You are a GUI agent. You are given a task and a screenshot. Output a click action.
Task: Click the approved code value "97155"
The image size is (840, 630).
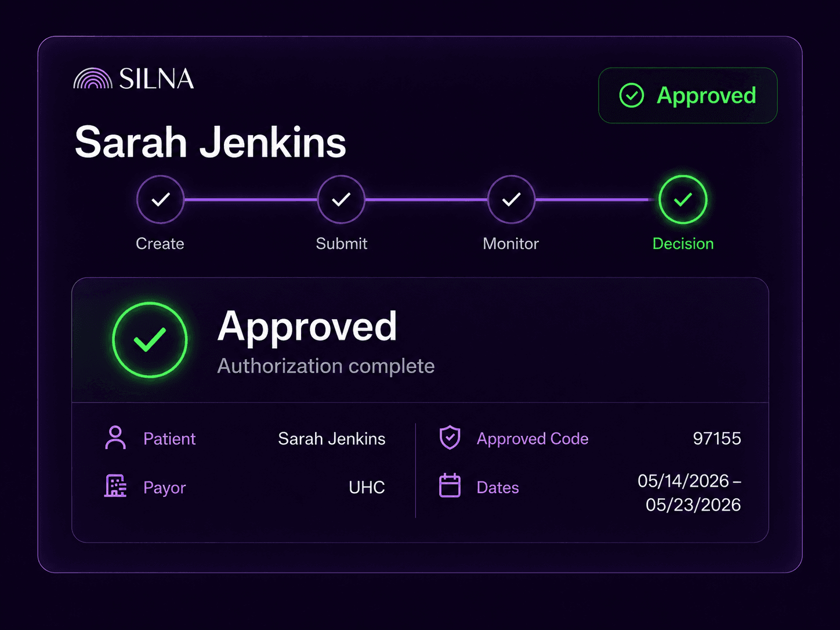coord(717,439)
